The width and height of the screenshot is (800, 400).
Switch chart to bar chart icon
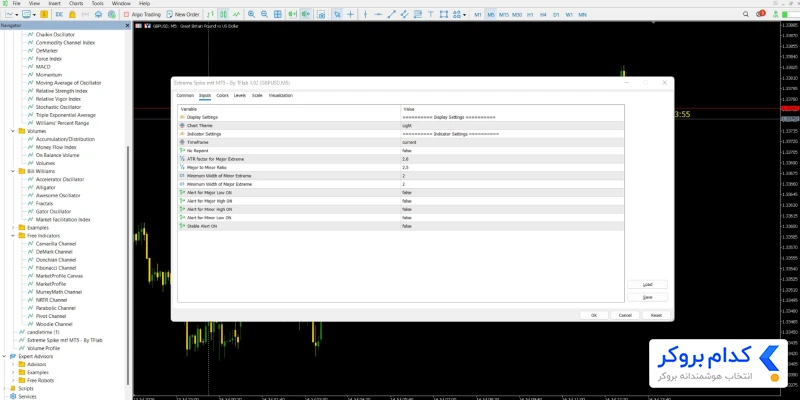point(210,14)
